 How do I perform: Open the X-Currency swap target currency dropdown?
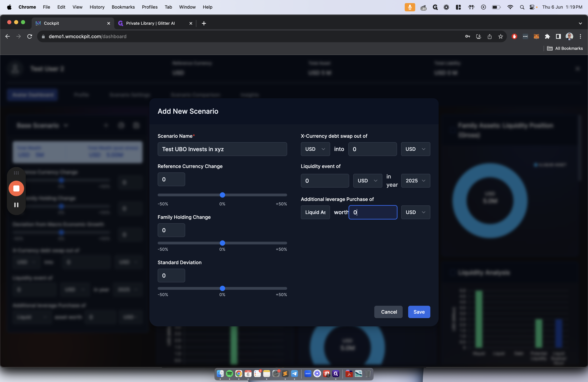point(416,149)
